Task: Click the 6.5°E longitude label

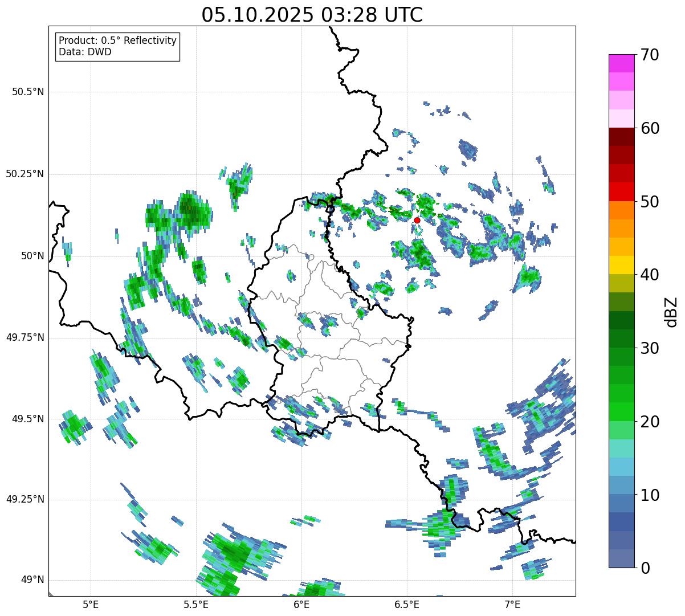Action: [x=407, y=604]
